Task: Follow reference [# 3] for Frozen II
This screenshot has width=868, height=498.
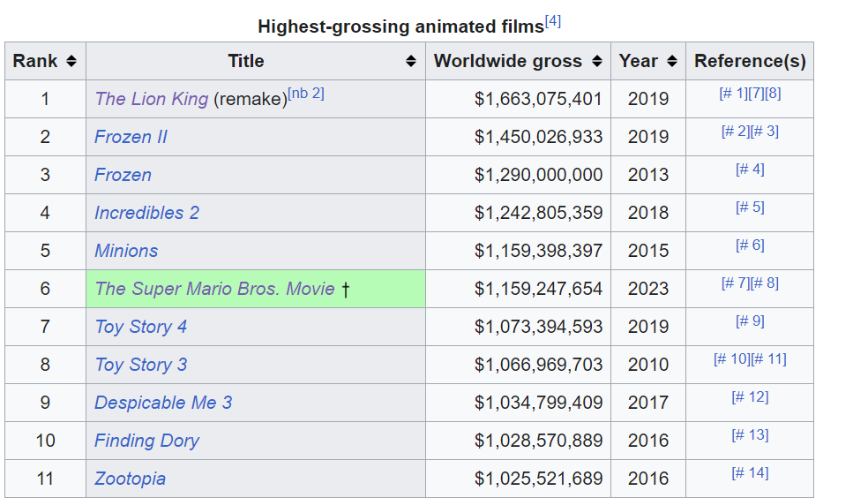Action: [765, 132]
